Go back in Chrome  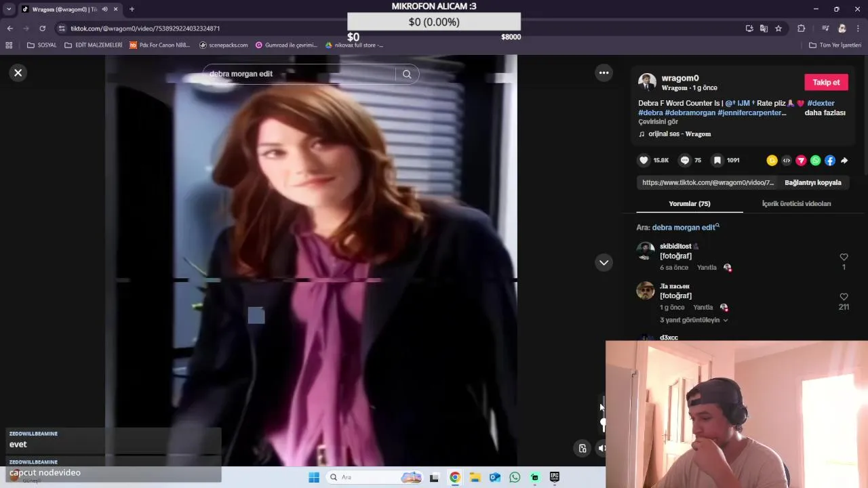(9, 28)
